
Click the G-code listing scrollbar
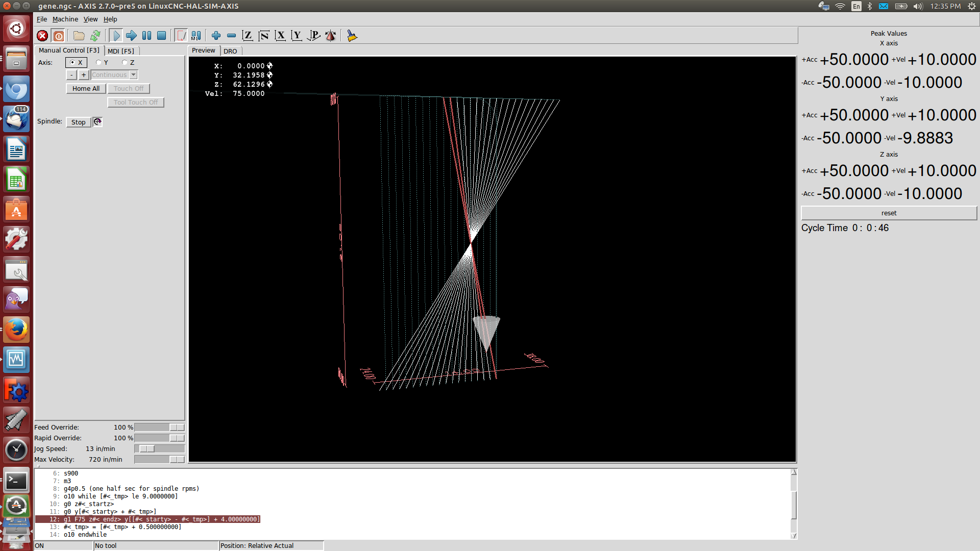794,504
